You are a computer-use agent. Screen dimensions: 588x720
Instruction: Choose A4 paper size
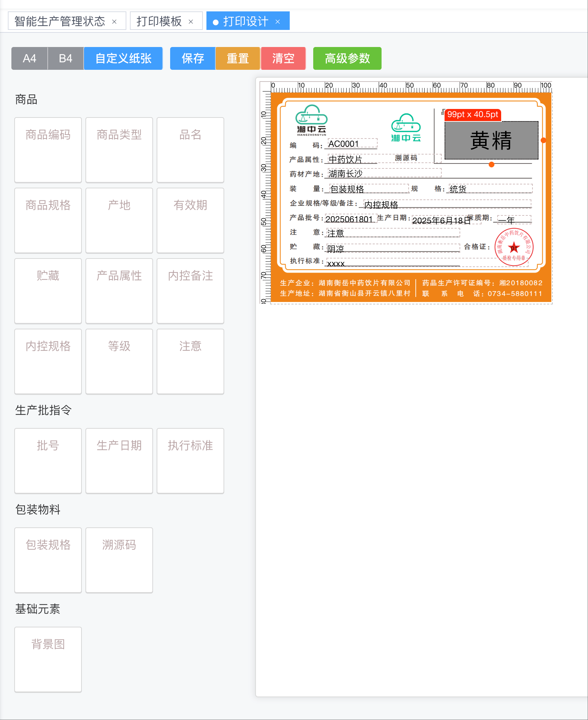pyautogui.click(x=30, y=58)
